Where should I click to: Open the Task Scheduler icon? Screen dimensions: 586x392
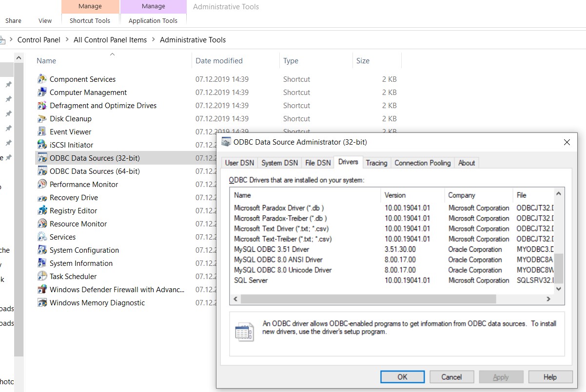point(42,276)
